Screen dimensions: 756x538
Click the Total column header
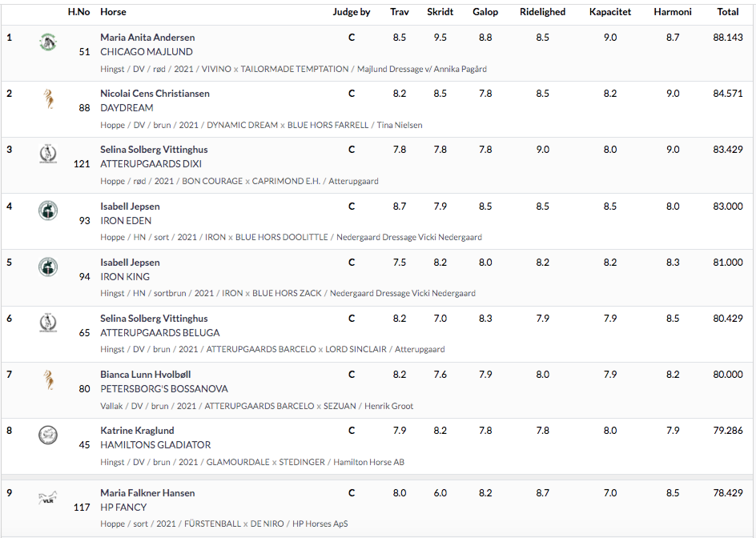(x=727, y=12)
